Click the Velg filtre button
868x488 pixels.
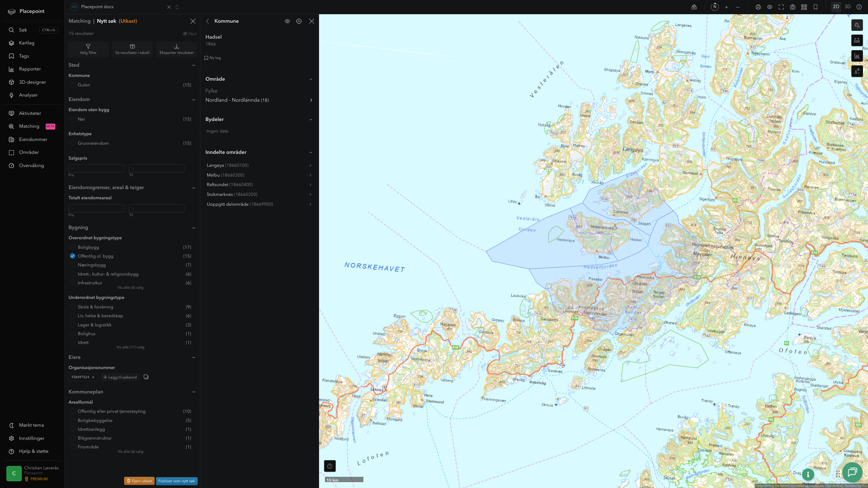(x=88, y=49)
